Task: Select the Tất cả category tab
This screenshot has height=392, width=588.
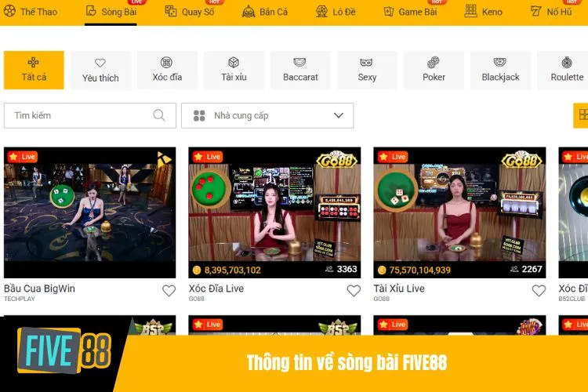Action: click(34, 70)
